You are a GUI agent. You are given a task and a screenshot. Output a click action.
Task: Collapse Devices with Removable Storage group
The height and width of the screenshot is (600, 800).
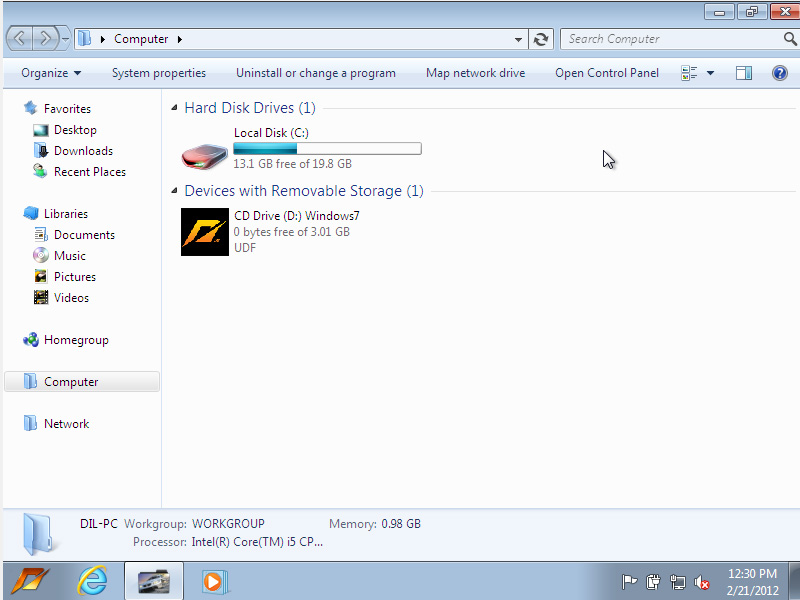176,191
